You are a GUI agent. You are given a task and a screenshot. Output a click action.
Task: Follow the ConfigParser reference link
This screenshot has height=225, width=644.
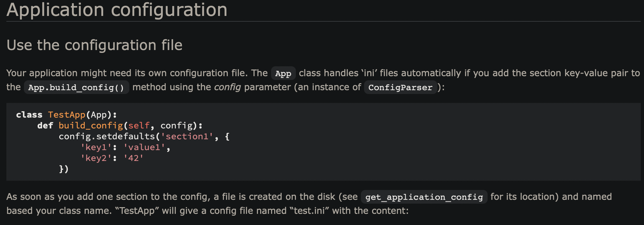pyautogui.click(x=400, y=88)
